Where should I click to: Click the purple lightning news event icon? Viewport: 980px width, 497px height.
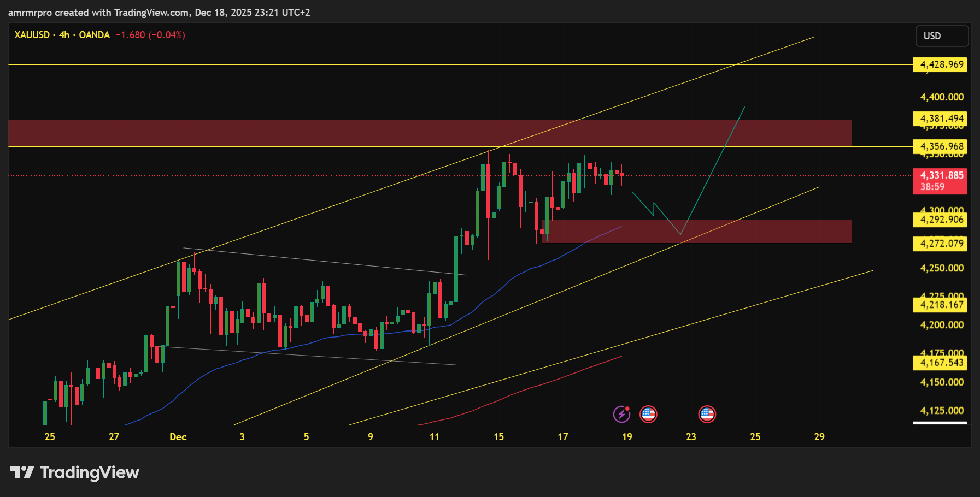[x=621, y=415]
